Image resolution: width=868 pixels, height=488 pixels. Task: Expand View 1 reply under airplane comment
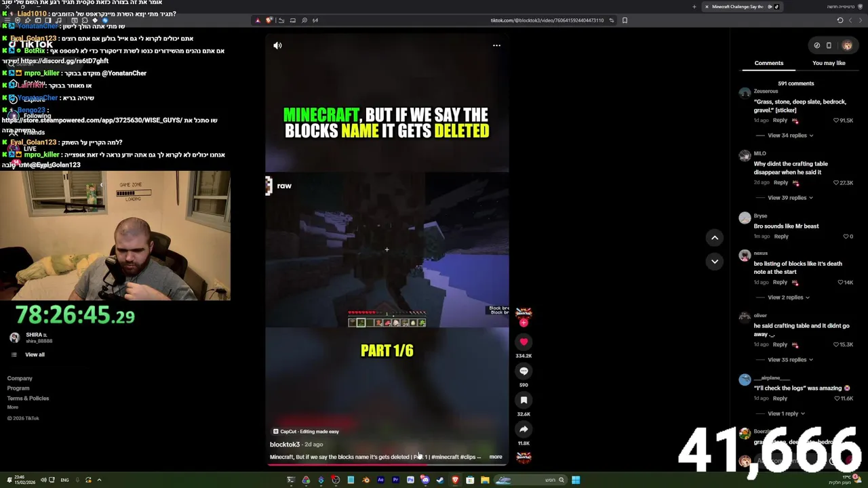[786, 413]
